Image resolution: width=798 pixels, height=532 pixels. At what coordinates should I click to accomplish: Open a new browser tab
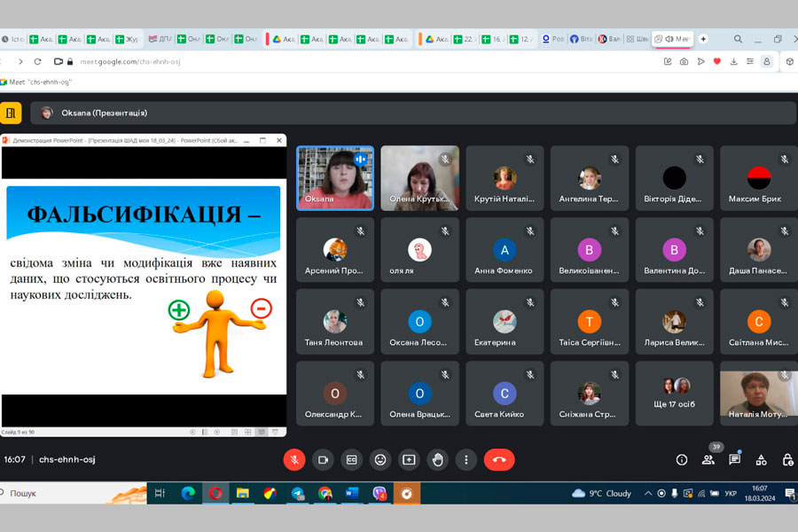(703, 39)
